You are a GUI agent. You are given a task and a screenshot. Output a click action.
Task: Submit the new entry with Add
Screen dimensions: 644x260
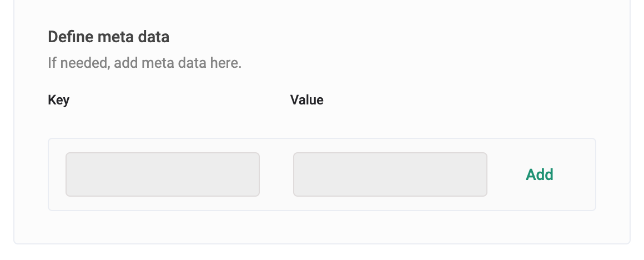click(539, 174)
